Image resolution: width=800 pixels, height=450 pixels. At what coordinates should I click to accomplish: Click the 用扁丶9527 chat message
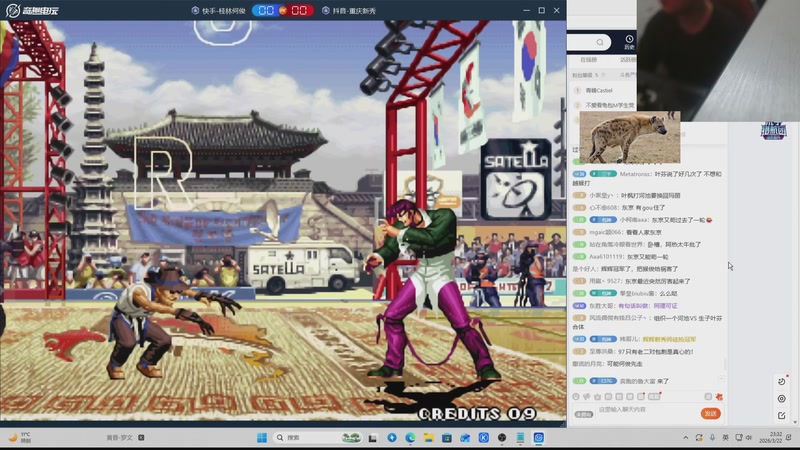click(x=632, y=281)
